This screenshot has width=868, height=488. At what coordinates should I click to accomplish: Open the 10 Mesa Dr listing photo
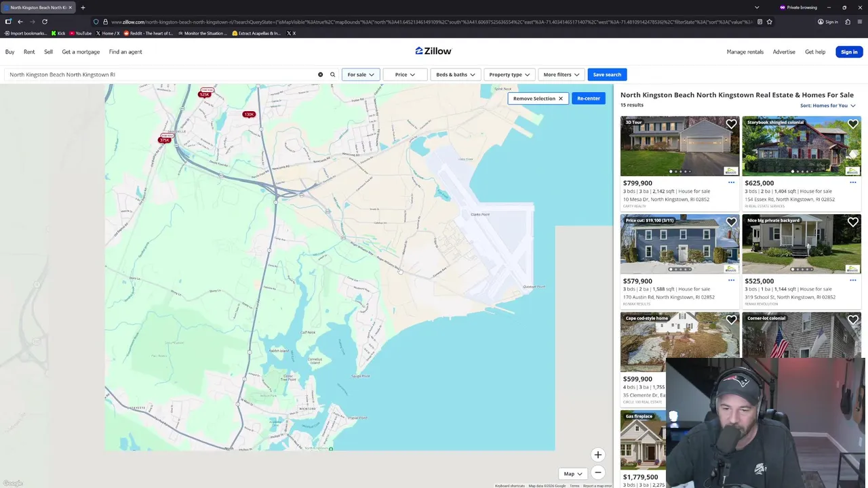[679, 146]
